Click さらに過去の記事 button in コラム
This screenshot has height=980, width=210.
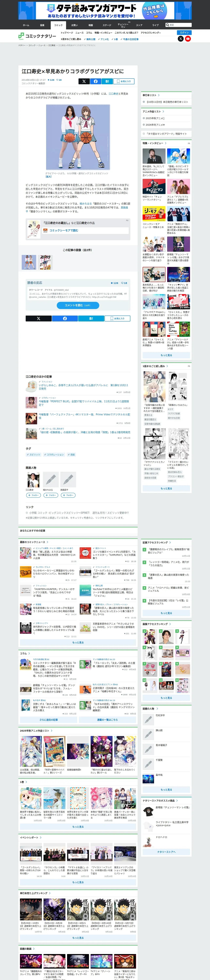click(x=49, y=720)
